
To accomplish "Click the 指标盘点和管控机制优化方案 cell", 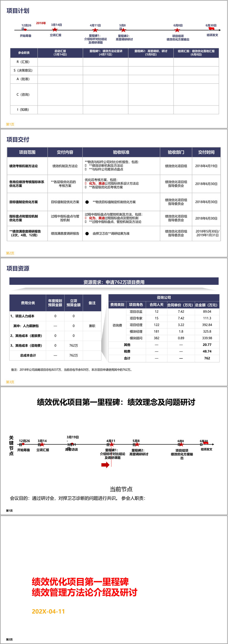I will 27,218.
